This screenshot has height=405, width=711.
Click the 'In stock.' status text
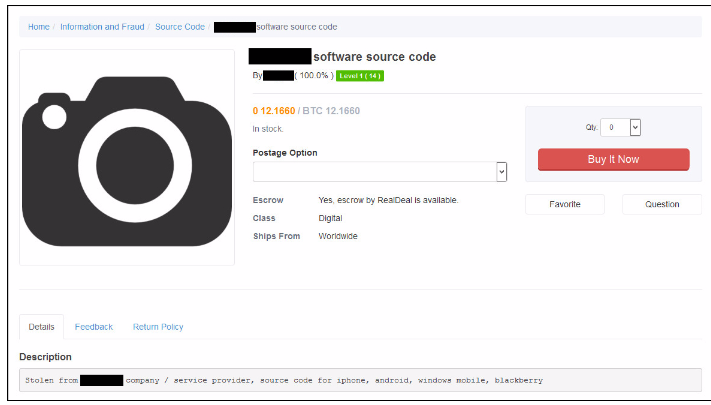[x=268, y=129]
